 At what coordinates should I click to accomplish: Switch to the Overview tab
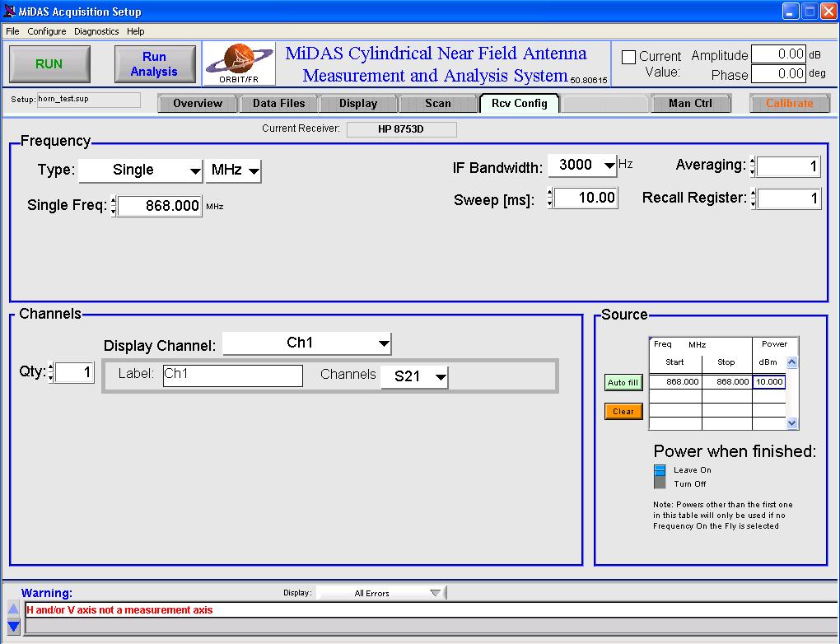point(197,104)
